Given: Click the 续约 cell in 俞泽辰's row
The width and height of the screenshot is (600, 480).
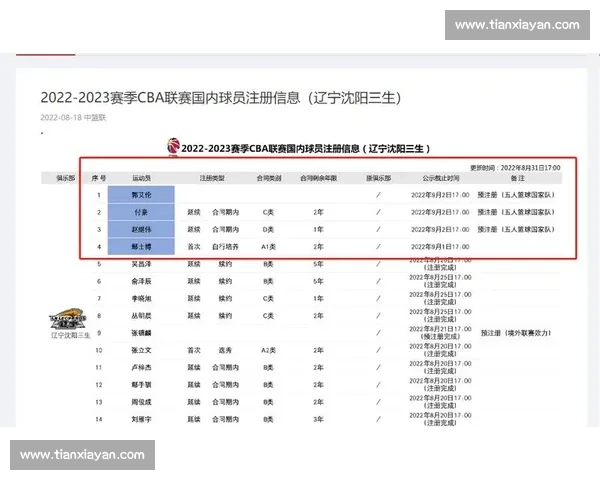Looking at the screenshot, I should (225, 281).
